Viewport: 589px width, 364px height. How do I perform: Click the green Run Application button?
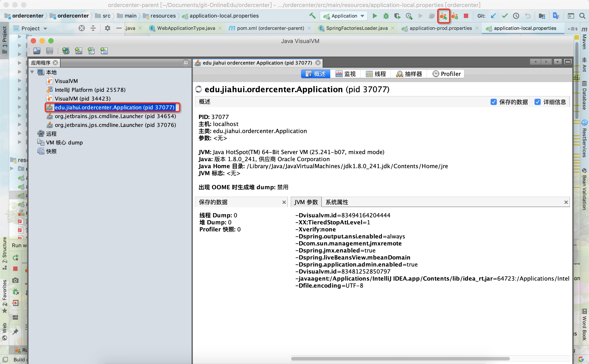point(375,16)
